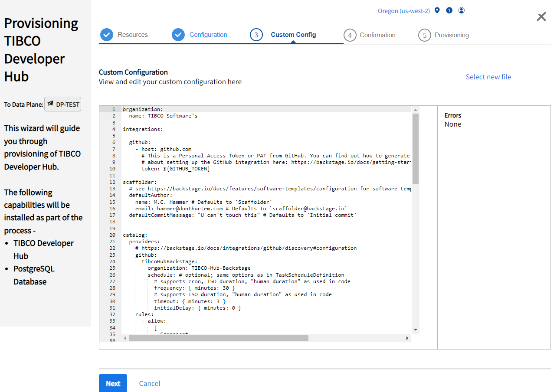Click the 'tibcoHubBackstage:' line
Viewport: 557px width, 392px height.
click(169, 261)
